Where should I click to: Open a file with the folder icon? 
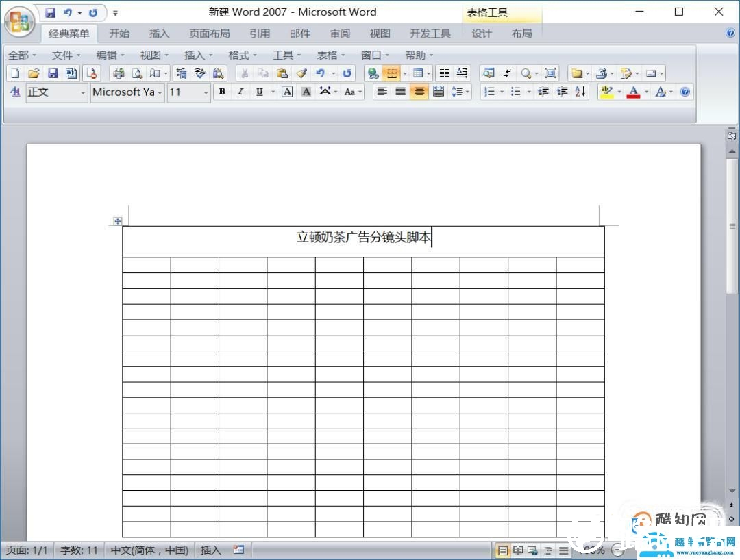pyautogui.click(x=34, y=73)
